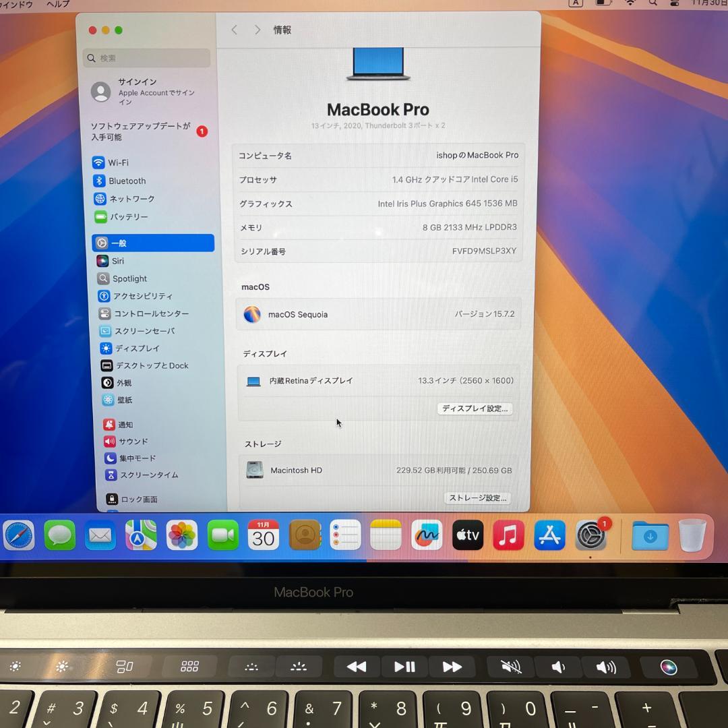Open Wi-Fi settings in the sidebar
This screenshot has width=728, height=728.
click(x=119, y=162)
